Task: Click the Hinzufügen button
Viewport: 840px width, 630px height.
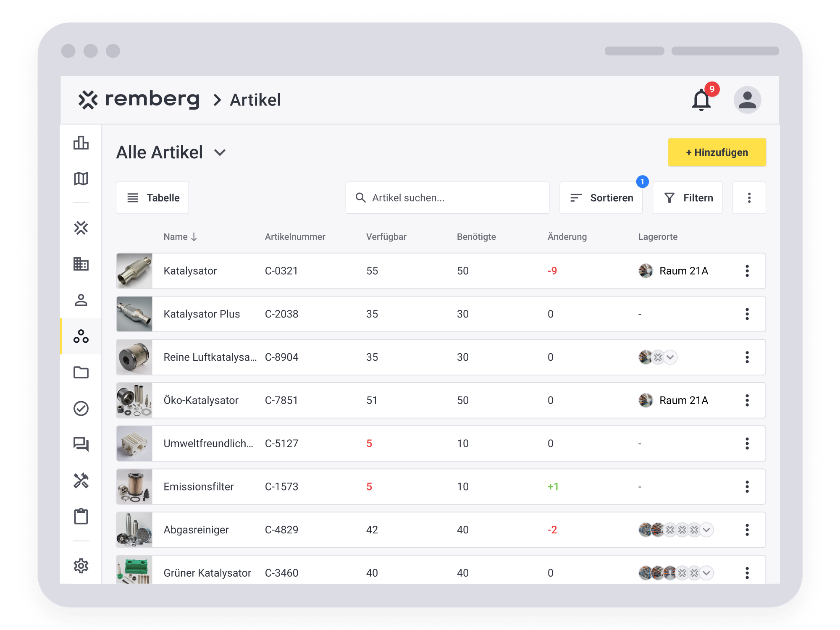Action: pos(717,152)
